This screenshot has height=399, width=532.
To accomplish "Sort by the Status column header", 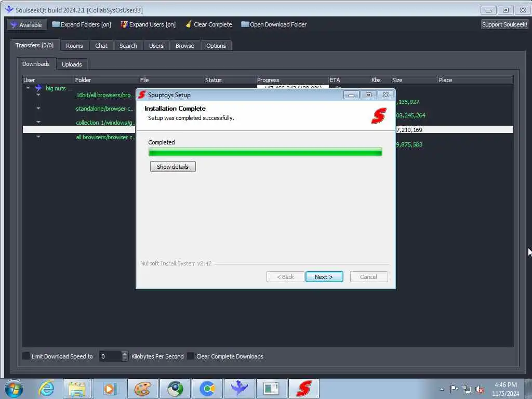I will pos(230,80).
